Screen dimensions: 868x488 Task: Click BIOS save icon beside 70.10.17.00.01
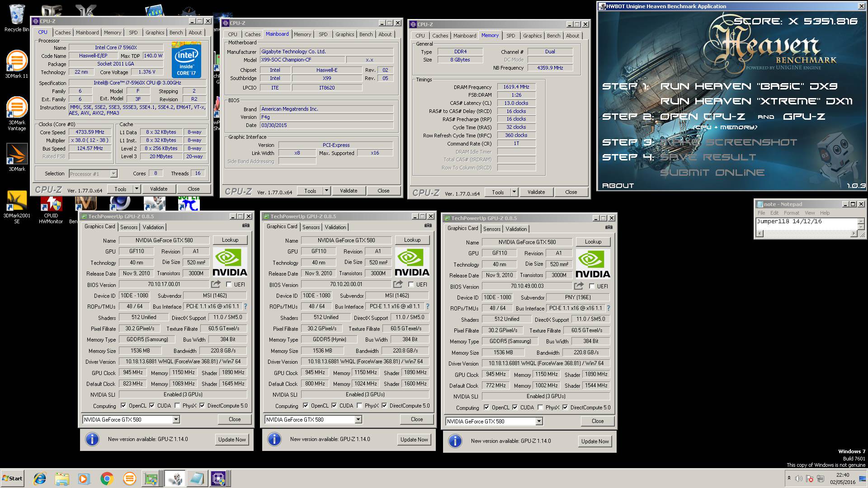(216, 284)
